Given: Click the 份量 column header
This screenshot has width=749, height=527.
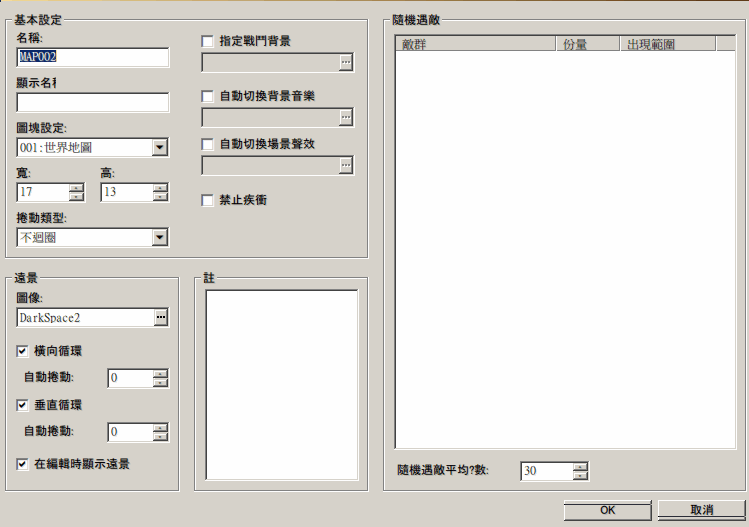Looking at the screenshot, I should tap(588, 44).
